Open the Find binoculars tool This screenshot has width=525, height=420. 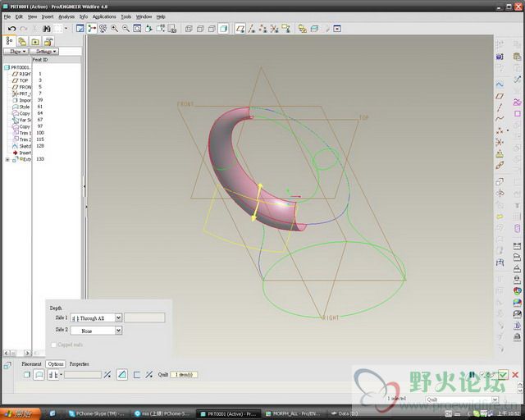[x=46, y=29]
